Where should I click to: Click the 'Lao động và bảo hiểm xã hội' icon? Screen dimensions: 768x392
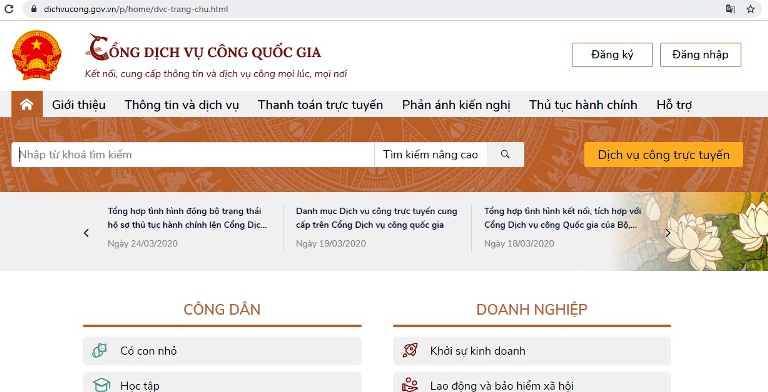(410, 385)
